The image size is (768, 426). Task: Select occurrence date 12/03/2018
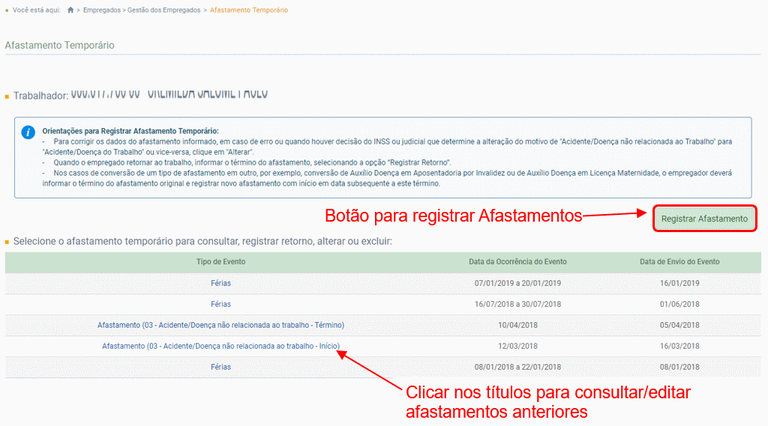pyautogui.click(x=518, y=346)
